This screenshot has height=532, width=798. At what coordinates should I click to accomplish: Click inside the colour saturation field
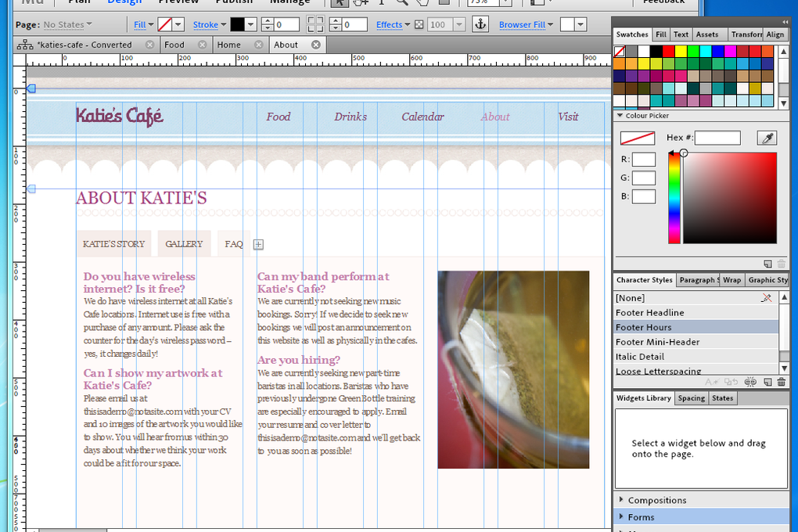click(730, 197)
